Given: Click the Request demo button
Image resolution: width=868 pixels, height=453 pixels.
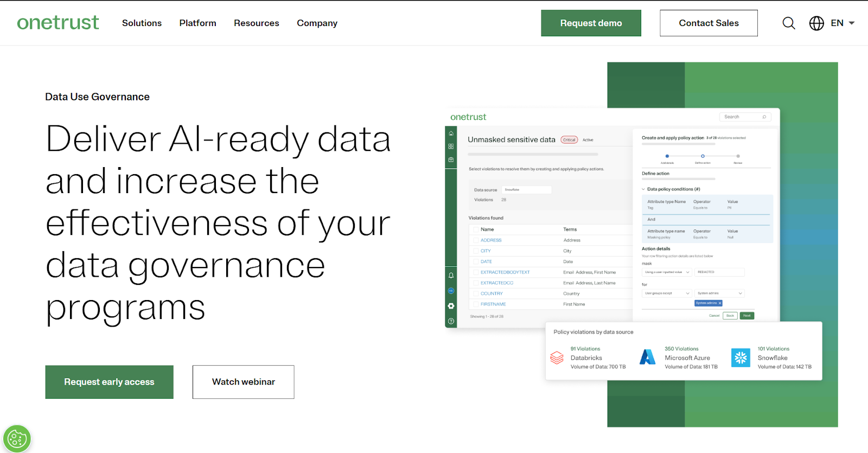Looking at the screenshot, I should tap(591, 23).
